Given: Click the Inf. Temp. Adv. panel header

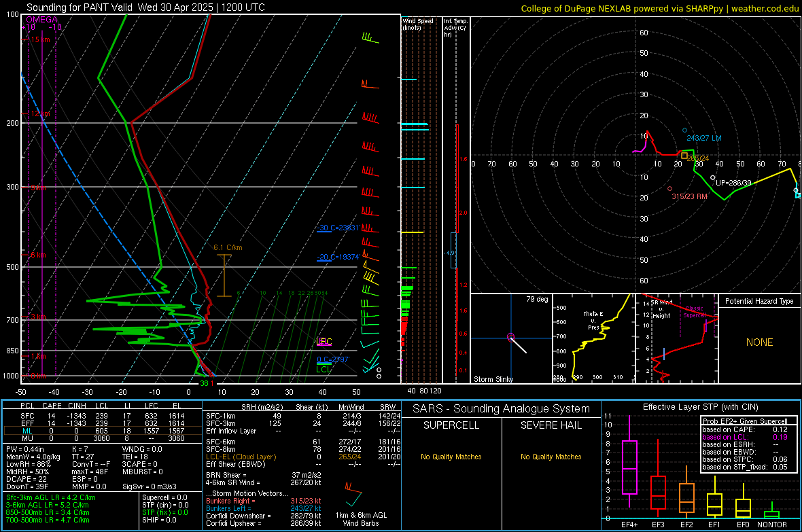Looking at the screenshot, I should [x=455, y=28].
